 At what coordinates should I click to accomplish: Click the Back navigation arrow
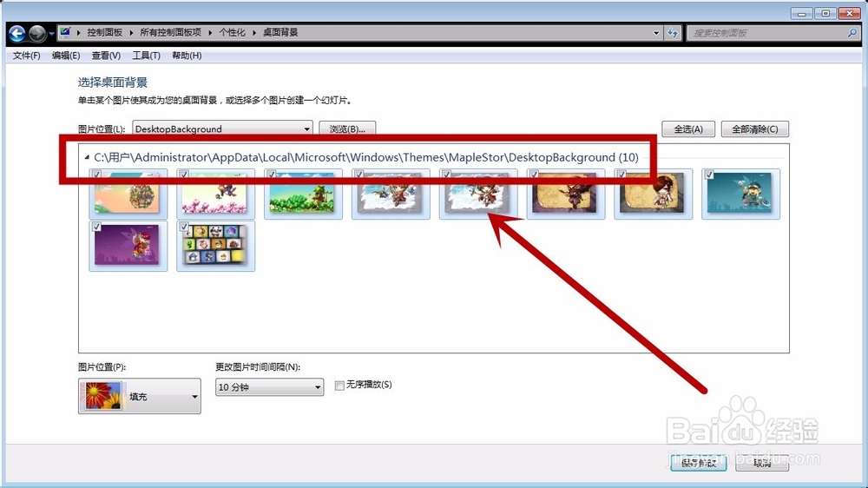[17, 34]
